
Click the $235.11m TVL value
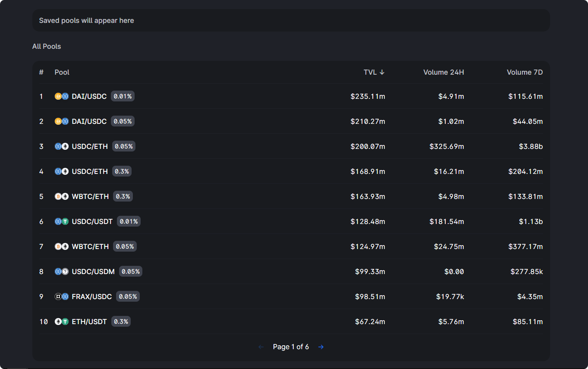click(368, 96)
